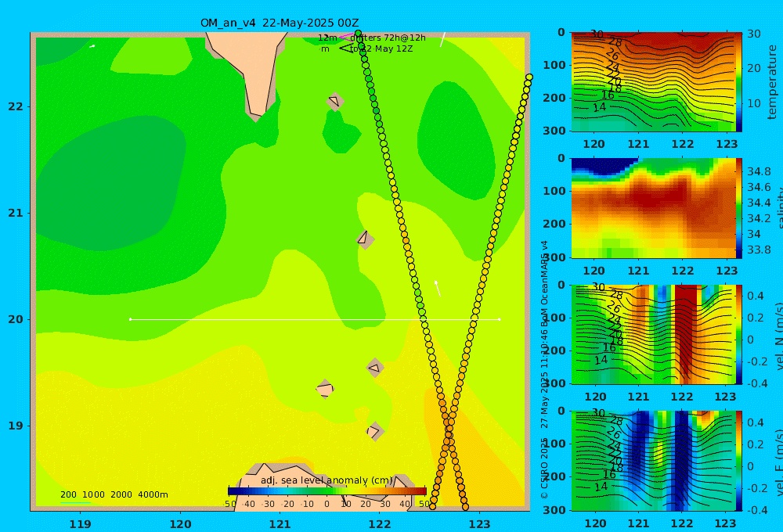Click the drifter track endpoint at upper right edge

coord(529,77)
